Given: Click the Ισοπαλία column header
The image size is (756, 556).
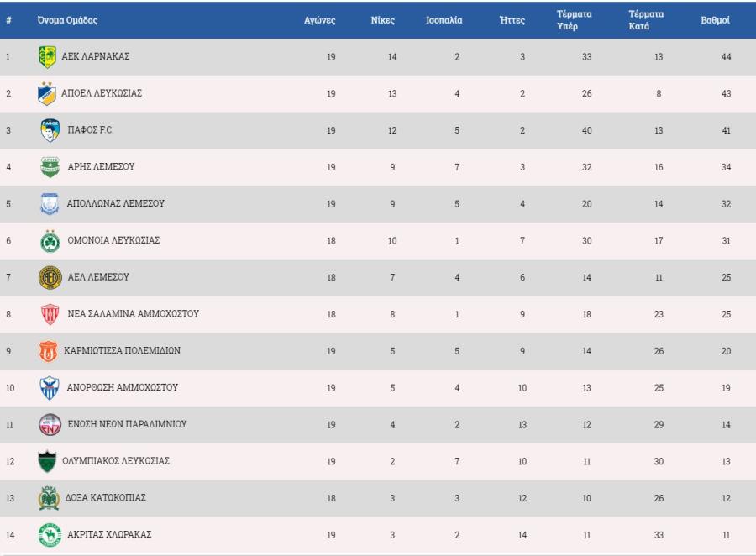Looking at the screenshot, I should coord(444,20).
